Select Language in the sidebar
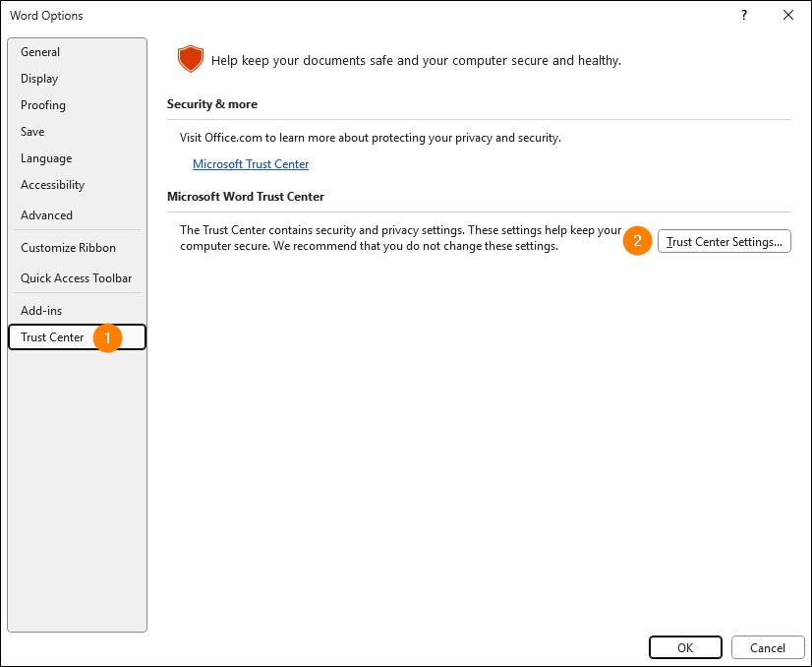812x667 pixels. [77, 158]
